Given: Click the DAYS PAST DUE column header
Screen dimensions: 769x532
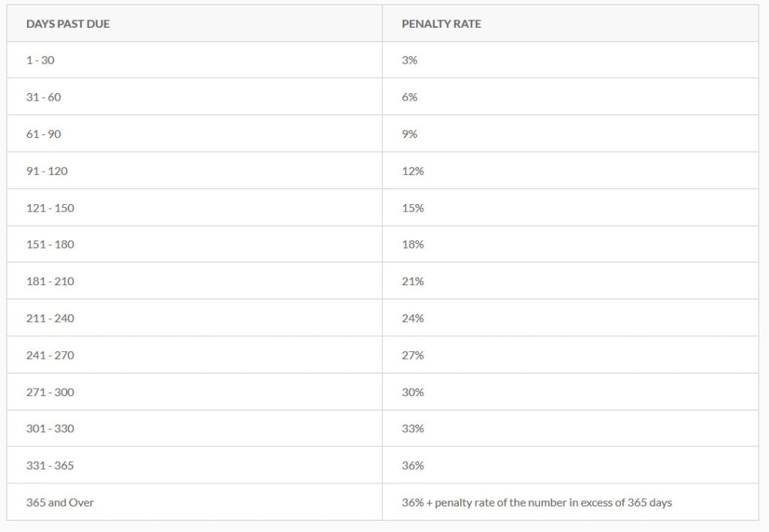Looking at the screenshot, I should pyautogui.click(x=68, y=24).
